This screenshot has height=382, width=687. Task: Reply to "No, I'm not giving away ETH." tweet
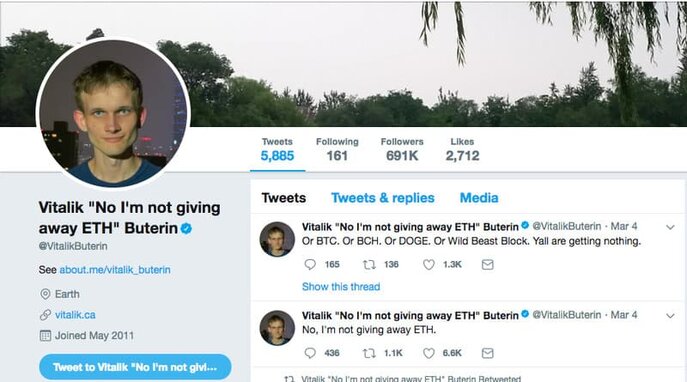point(310,353)
